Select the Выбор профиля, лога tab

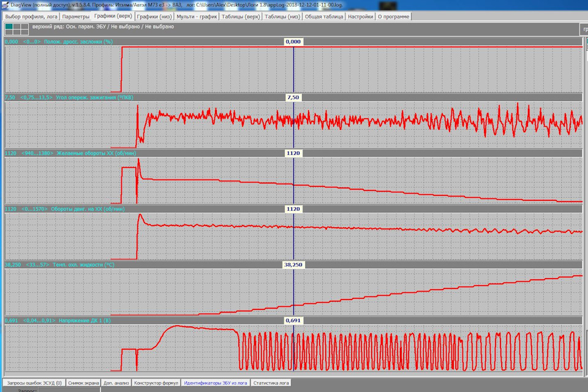click(31, 17)
